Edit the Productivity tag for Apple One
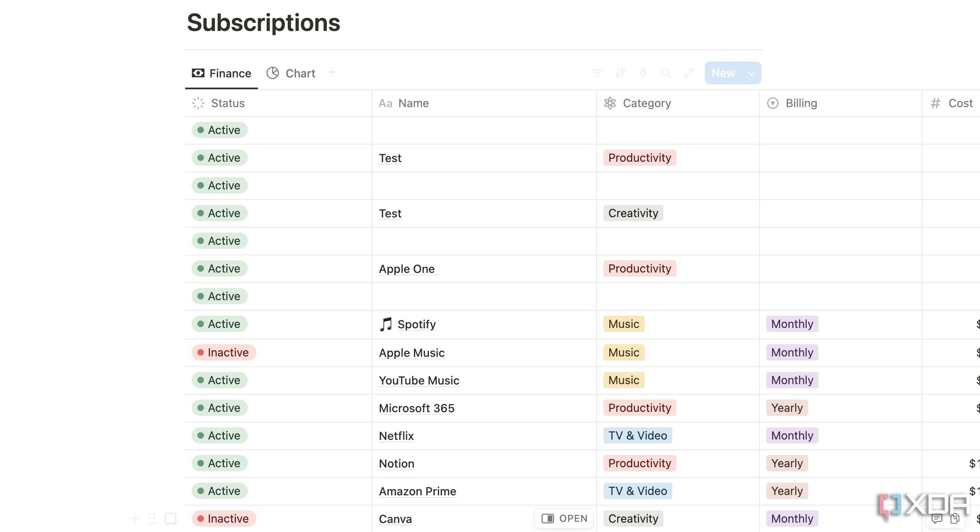This screenshot has height=532, width=980. pyautogui.click(x=640, y=268)
